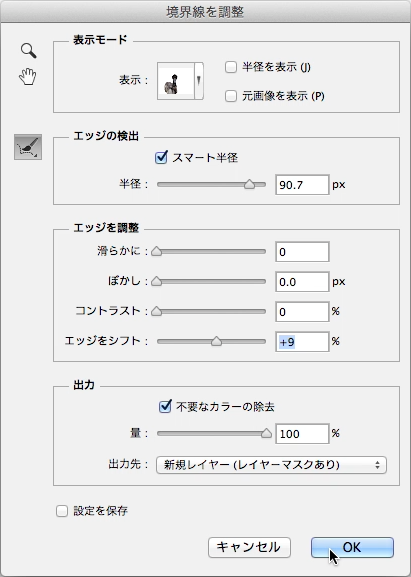Enable 設定を保存 checkbox
The height and width of the screenshot is (577, 411).
(x=62, y=511)
